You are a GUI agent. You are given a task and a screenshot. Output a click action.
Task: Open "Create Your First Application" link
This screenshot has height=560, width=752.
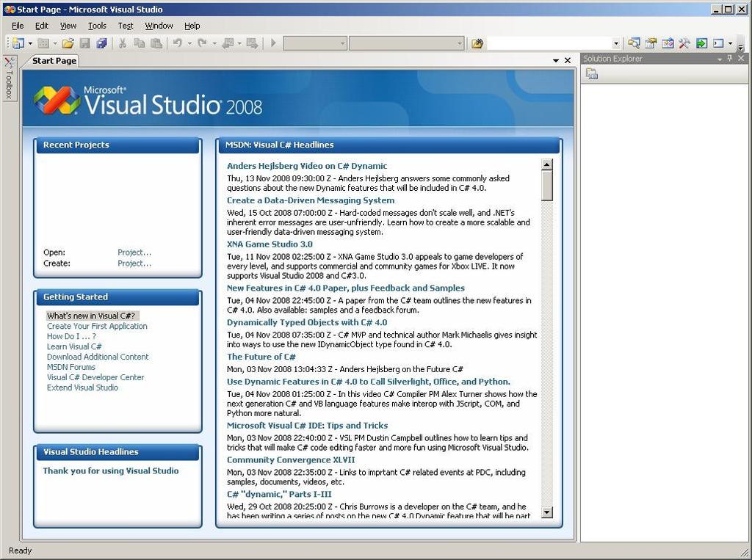[97, 326]
